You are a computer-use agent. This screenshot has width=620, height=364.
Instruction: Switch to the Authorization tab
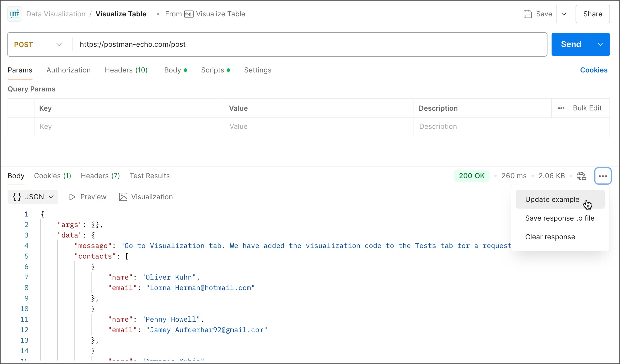point(68,70)
